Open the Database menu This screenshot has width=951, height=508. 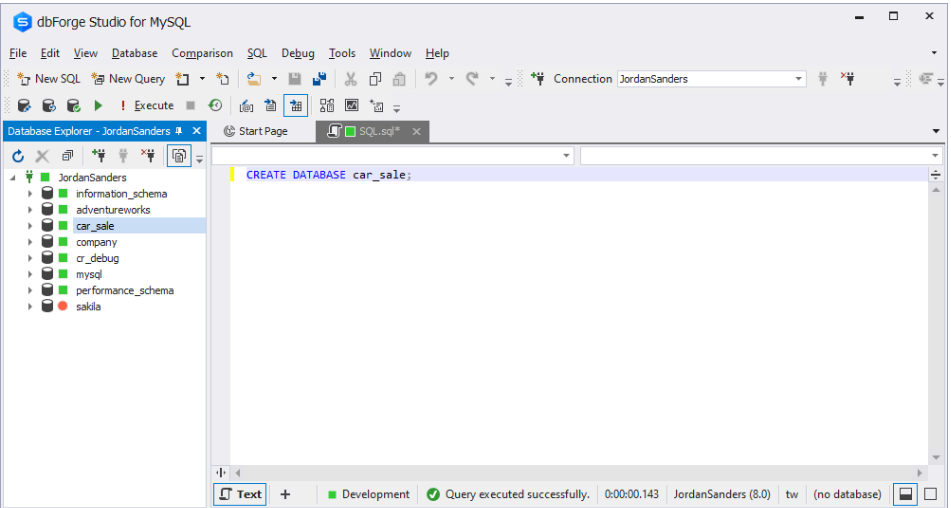[135, 53]
